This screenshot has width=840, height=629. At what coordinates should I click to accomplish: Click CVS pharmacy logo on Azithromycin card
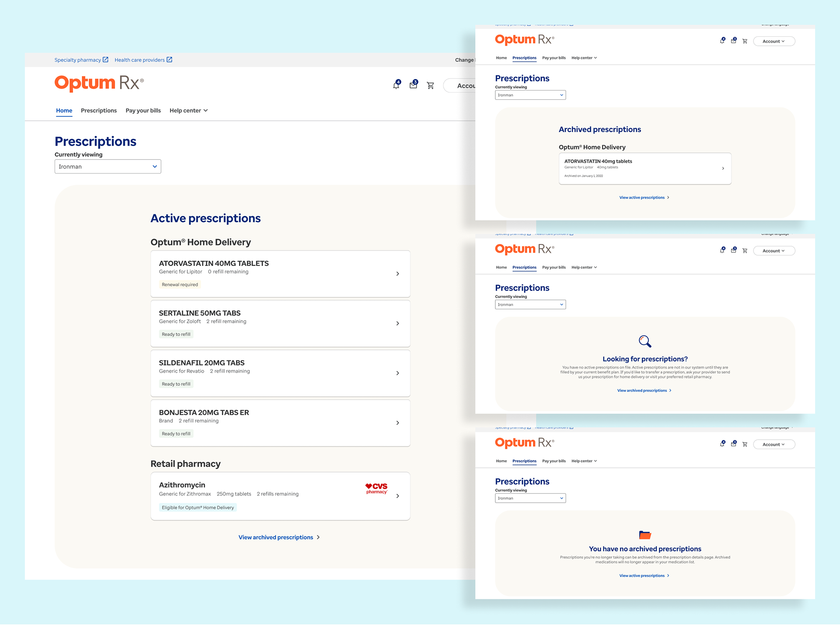point(377,488)
